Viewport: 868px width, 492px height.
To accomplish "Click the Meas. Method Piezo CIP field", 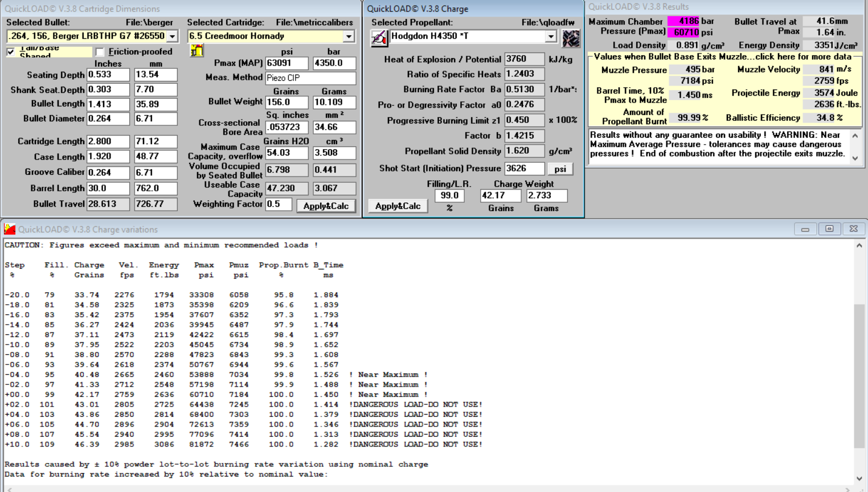I will 310,78.
